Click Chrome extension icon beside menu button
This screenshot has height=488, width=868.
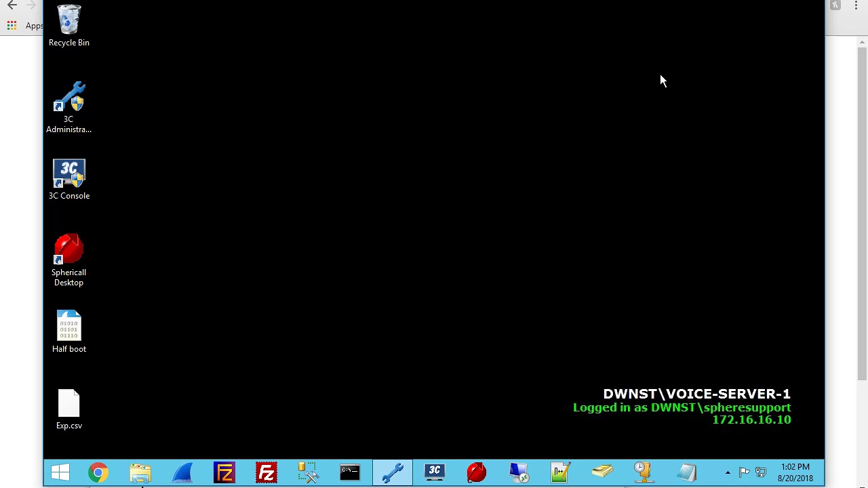pos(835,5)
